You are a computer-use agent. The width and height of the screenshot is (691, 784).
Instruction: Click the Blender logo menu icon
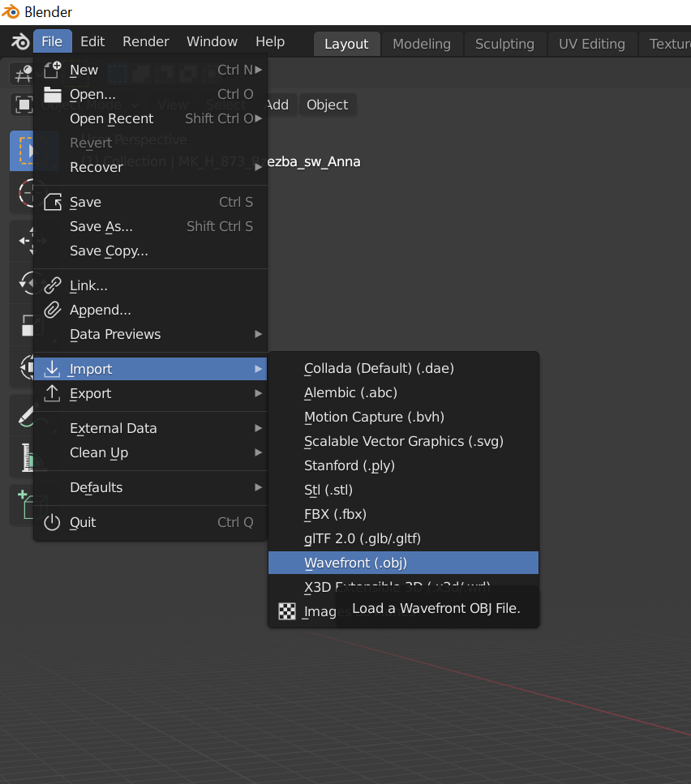[x=20, y=41]
